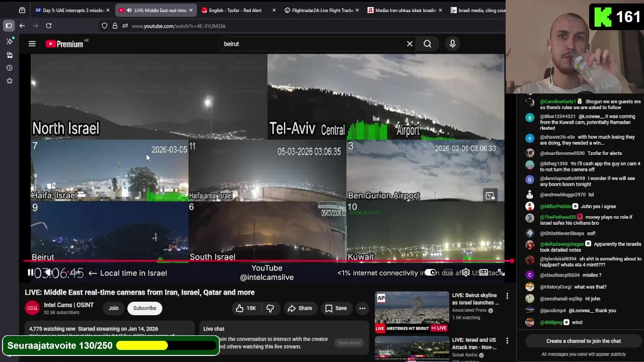Open picture-in-picture overlay on video

pyautogui.click(x=490, y=196)
